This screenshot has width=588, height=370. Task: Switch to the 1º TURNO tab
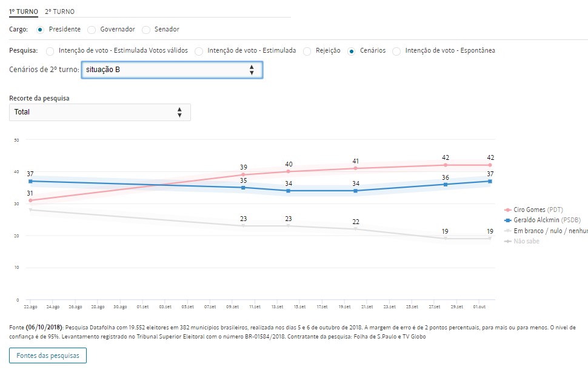pyautogui.click(x=24, y=12)
